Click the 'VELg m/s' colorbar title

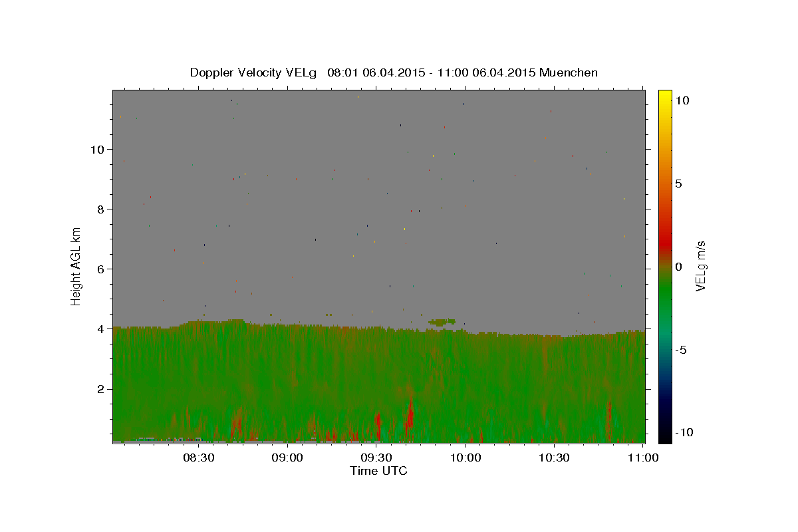click(701, 266)
